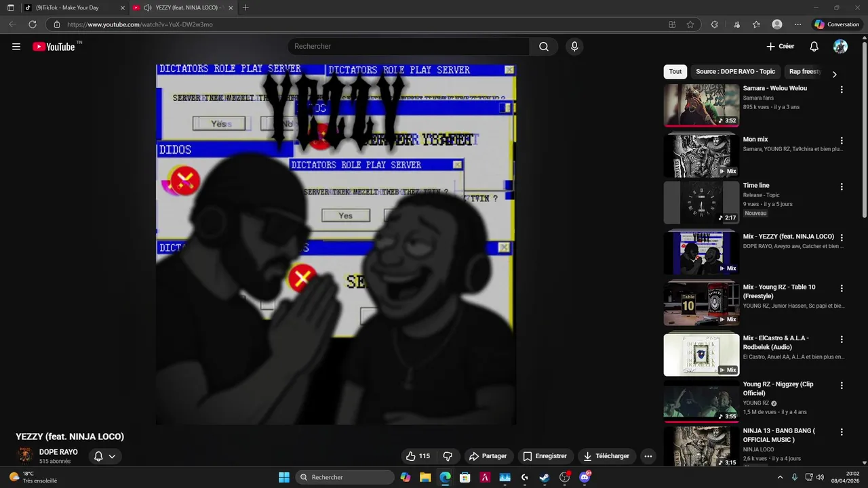Screen dimensions: 868x488
Task: Open the Windows Start menu
Action: (x=284, y=477)
